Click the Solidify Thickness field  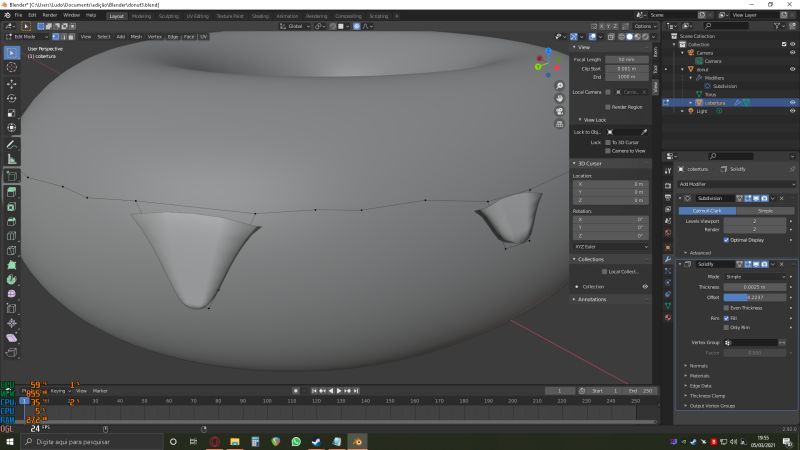tap(755, 287)
